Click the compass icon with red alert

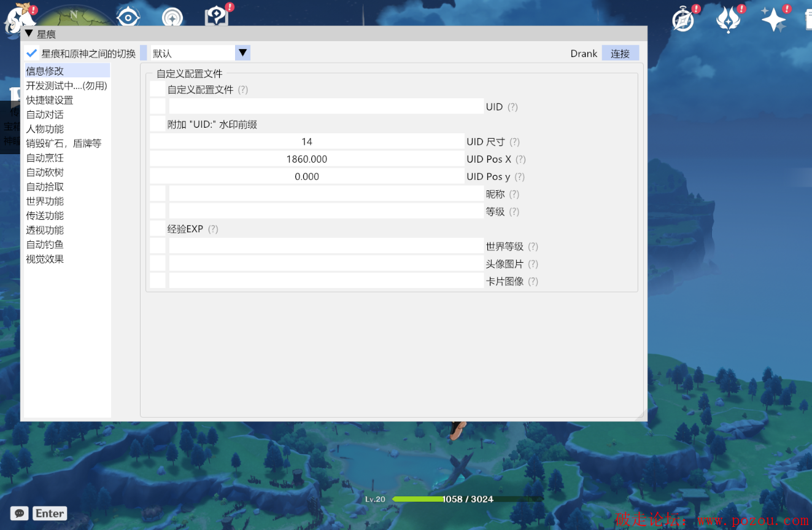coord(682,20)
